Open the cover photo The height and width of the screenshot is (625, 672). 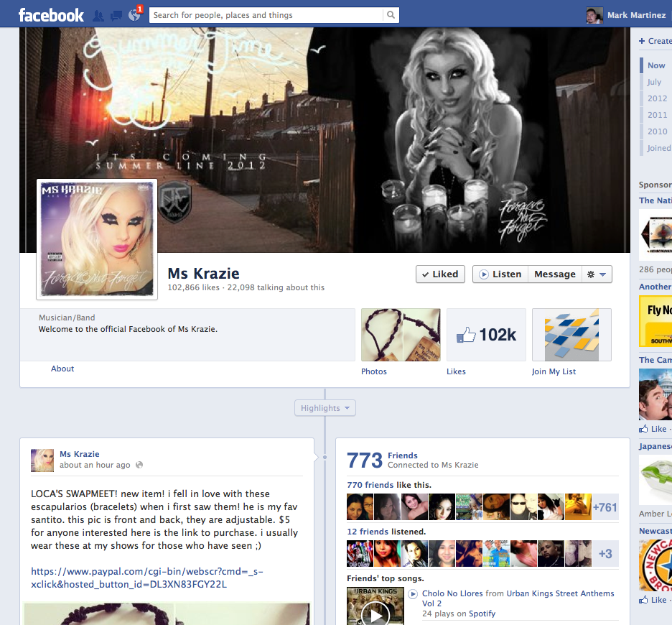325,140
